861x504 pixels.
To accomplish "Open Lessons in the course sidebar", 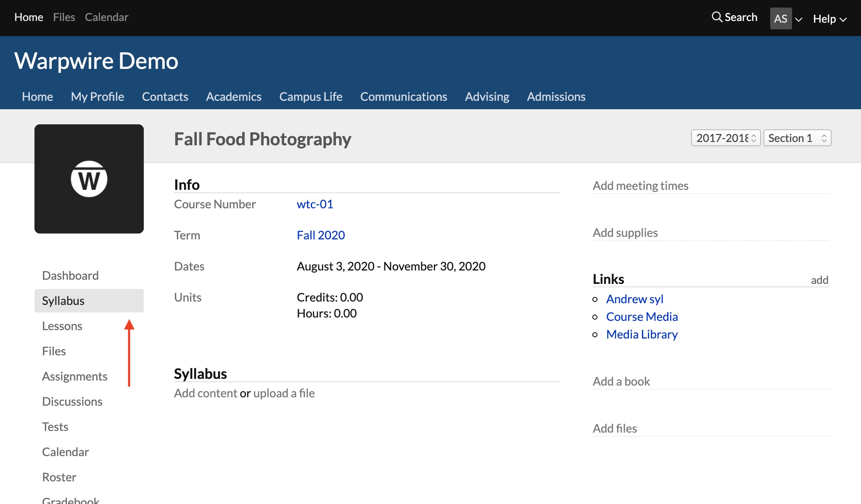I will tap(62, 326).
